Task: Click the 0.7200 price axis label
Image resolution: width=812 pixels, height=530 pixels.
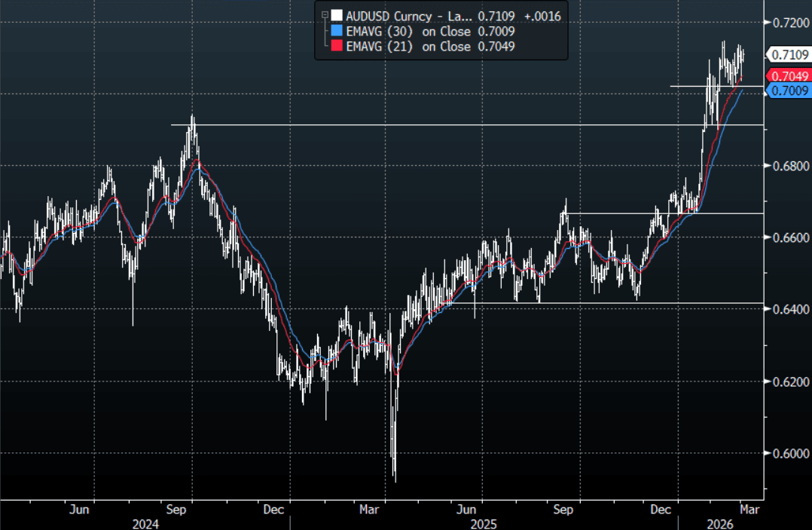Action: pyautogui.click(x=791, y=23)
